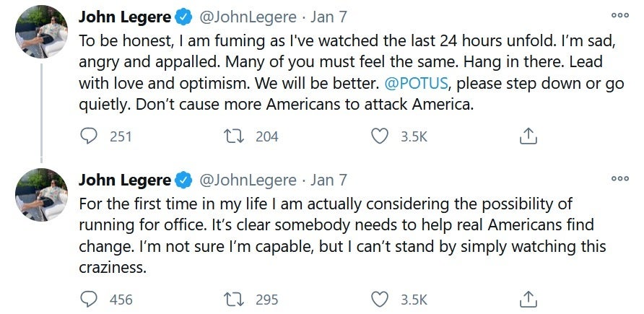Viewport: 644px width, 314px height.
Task: Click verified badge on second tweet
Action: pos(183,180)
